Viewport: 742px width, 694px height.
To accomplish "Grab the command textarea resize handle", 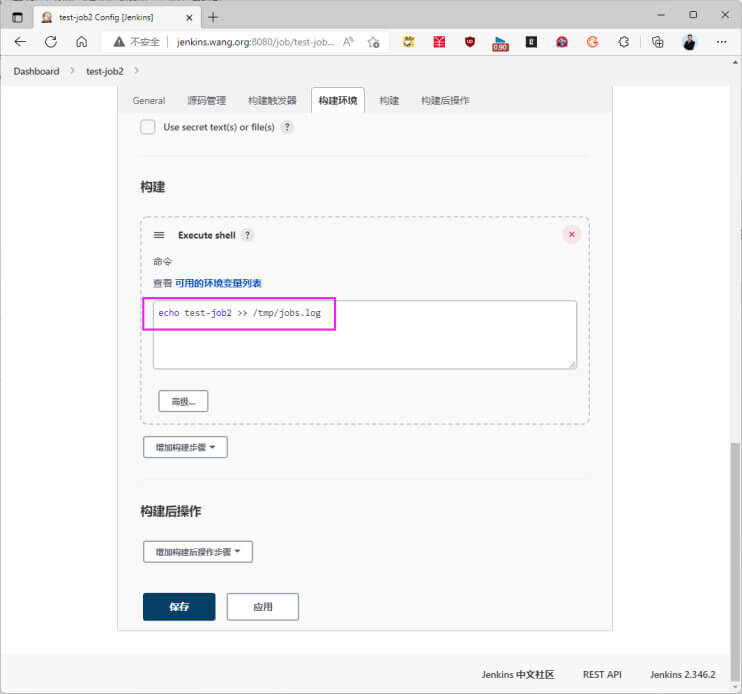I will click(x=573, y=364).
